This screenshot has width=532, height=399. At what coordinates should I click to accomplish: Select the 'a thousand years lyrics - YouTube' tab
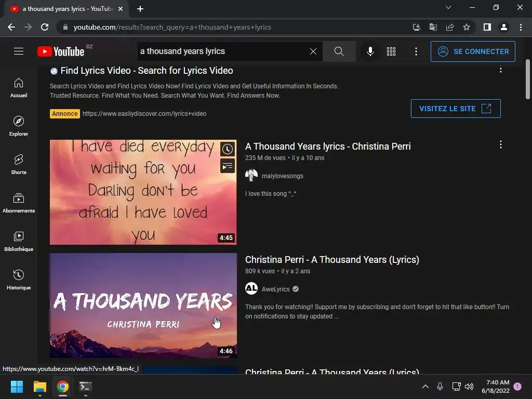(x=66, y=9)
